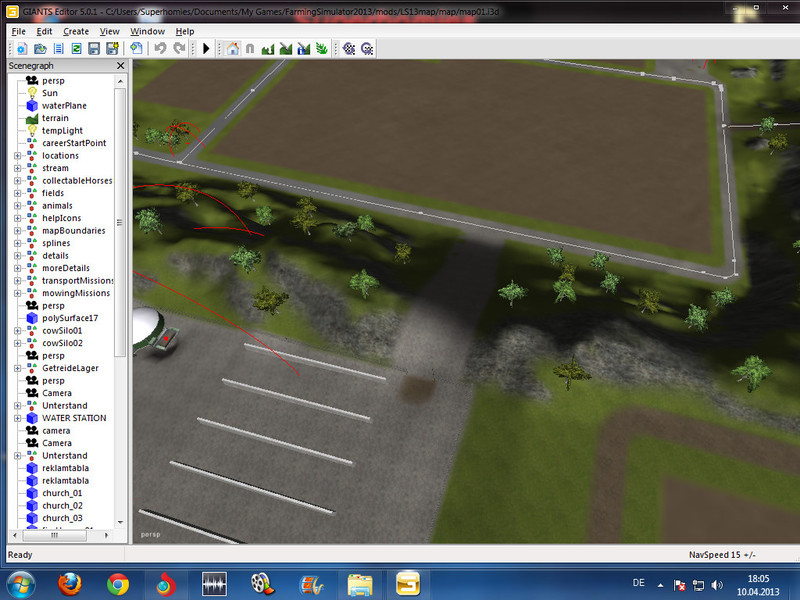Click the details transform group icon

[32, 256]
